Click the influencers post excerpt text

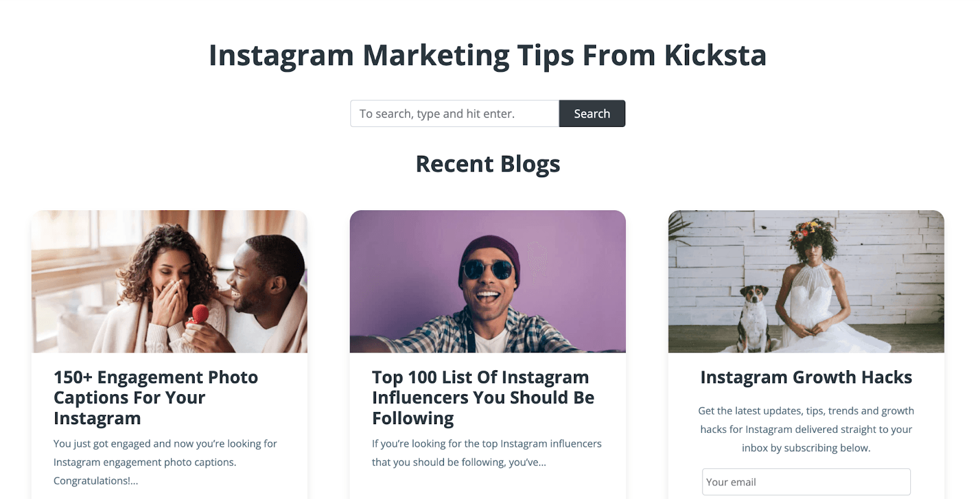click(486, 452)
